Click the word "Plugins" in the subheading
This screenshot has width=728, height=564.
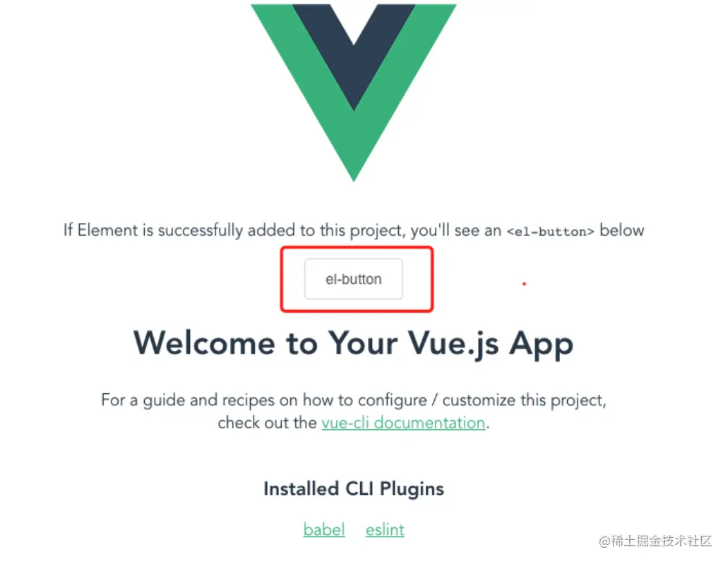point(412,489)
